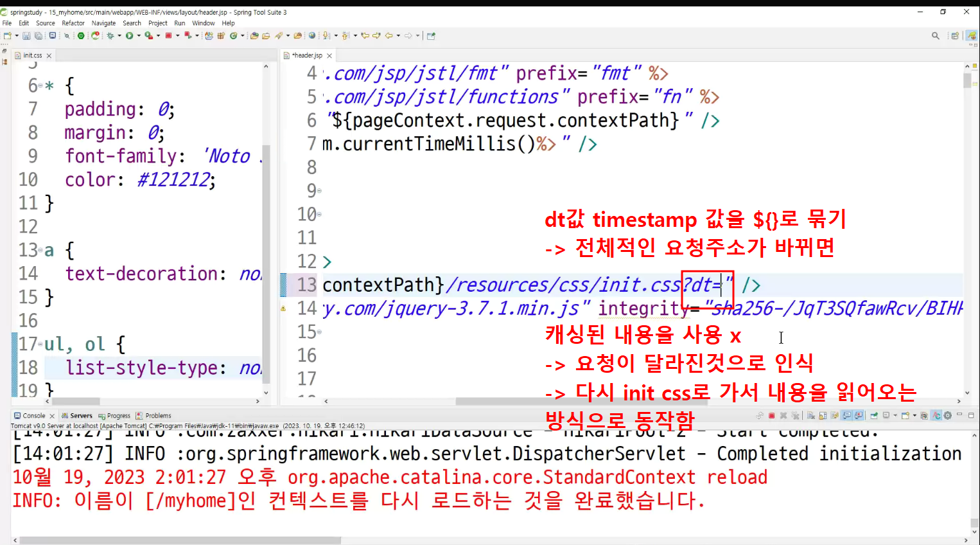Collapse the fold at header.jsp line 9
The width and height of the screenshot is (980, 545).
tap(319, 191)
